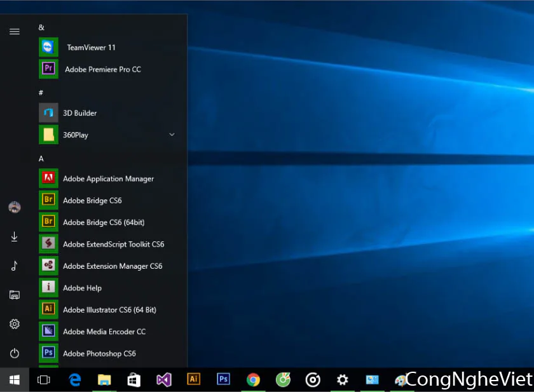Image resolution: width=534 pixels, height=392 pixels.
Task: Click the Adobe Media Encoder CC icon
Action: 49,332
